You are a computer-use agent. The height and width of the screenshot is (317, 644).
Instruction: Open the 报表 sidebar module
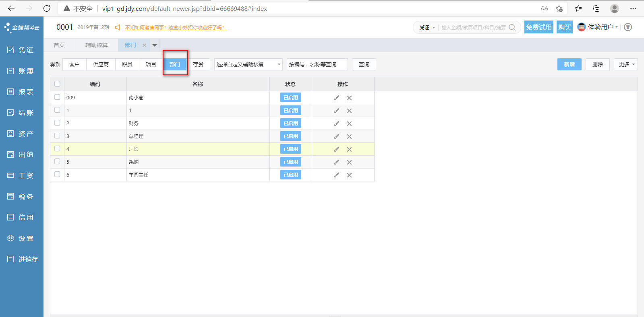(20, 92)
